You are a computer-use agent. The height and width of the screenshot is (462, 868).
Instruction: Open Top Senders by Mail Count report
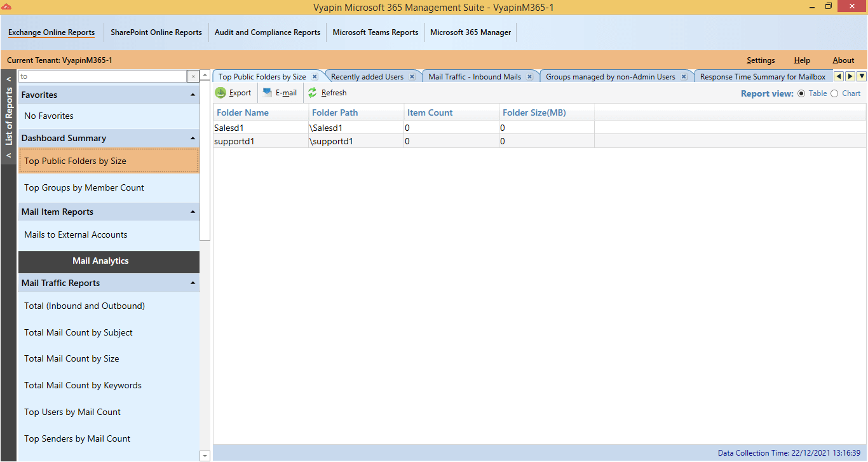tap(109, 438)
